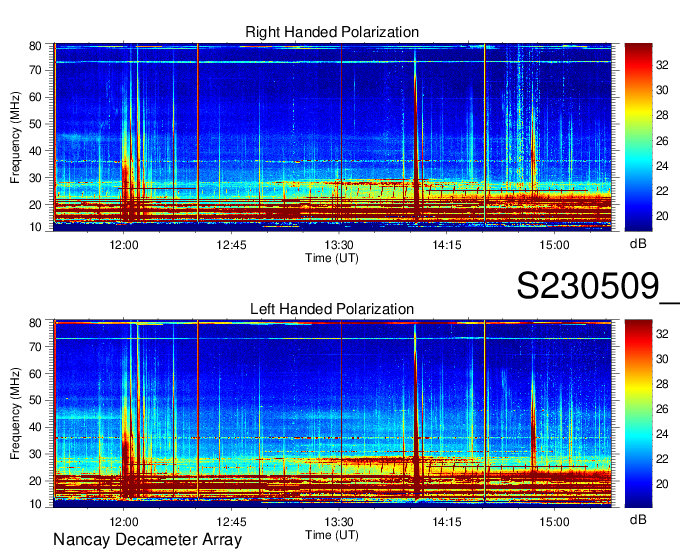Click the 70 MHz tick on Left Handed plot
The height and width of the screenshot is (552, 680).
[x=35, y=347]
